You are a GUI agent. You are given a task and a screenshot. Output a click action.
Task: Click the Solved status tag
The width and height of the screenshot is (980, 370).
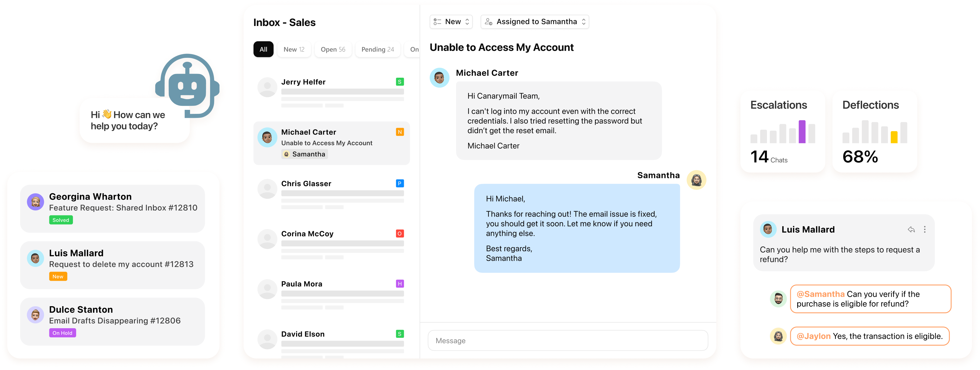click(61, 220)
